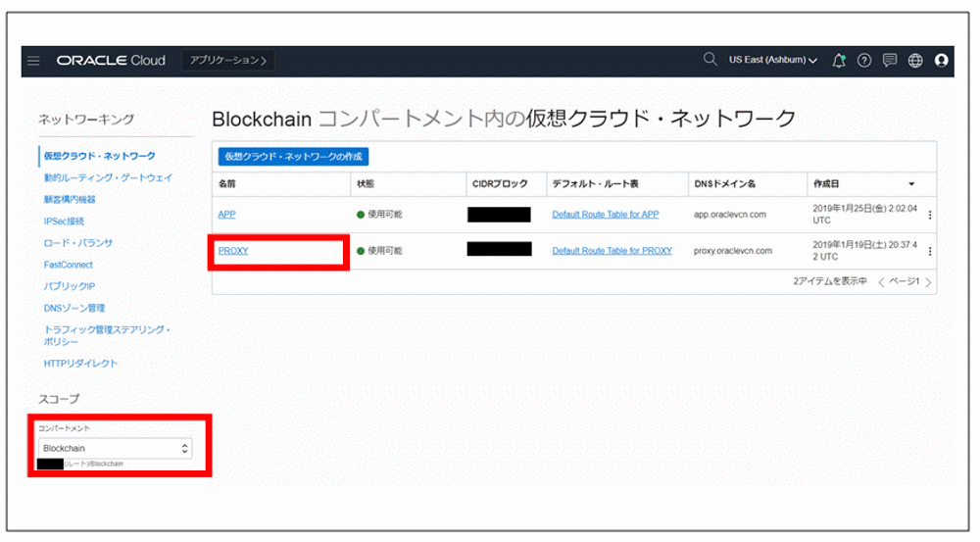980x542 pixels.
Task: Open the APP network link
Action: click(x=227, y=215)
